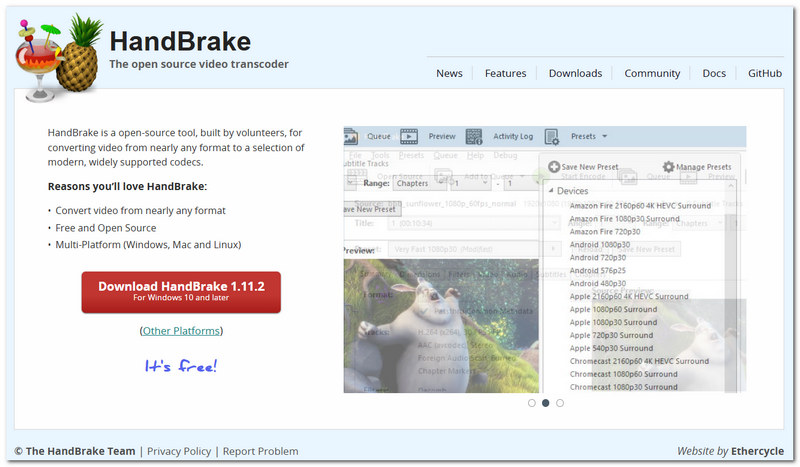Select Amazon Fire 2160p60 4K HEVC Surround preset

pos(640,206)
